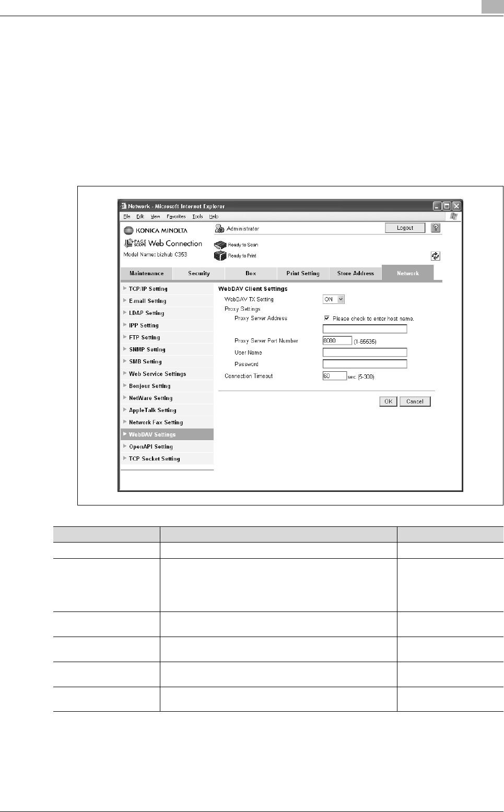Expand E-mail Setting in sidebar
This screenshot has height=812, width=504.
(167, 301)
